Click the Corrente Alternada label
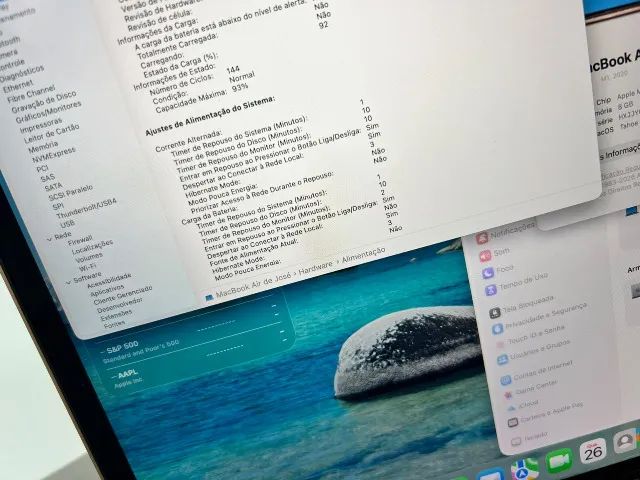640x480 pixels. click(189, 141)
